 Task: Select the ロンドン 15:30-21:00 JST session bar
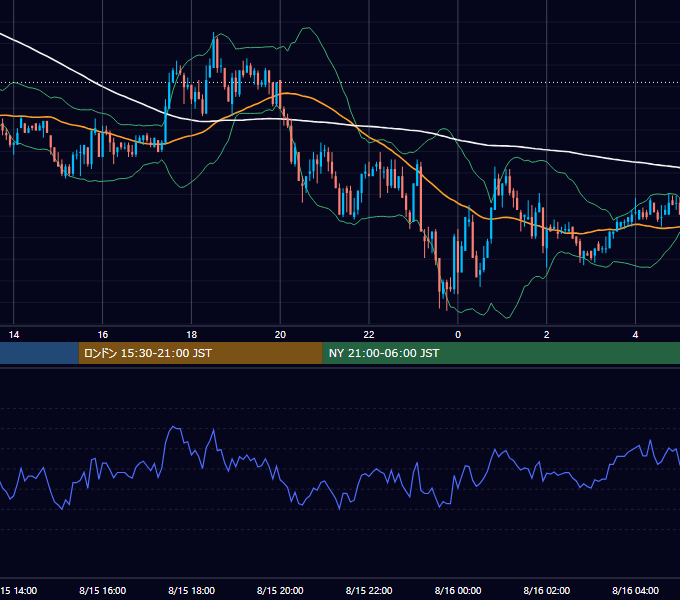pyautogui.click(x=200, y=353)
